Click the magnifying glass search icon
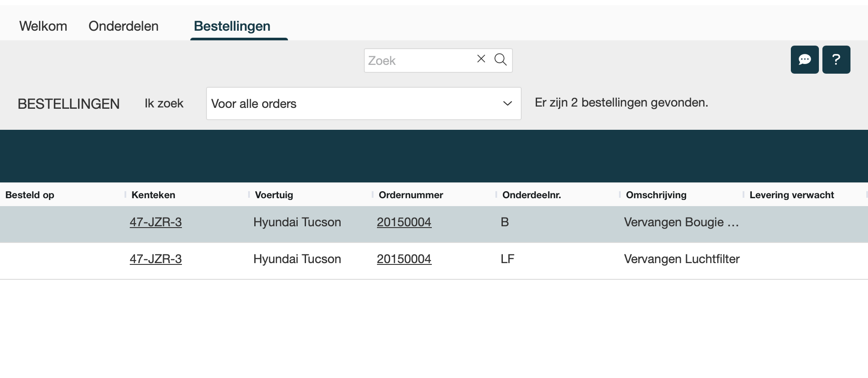The image size is (868, 378). [500, 59]
